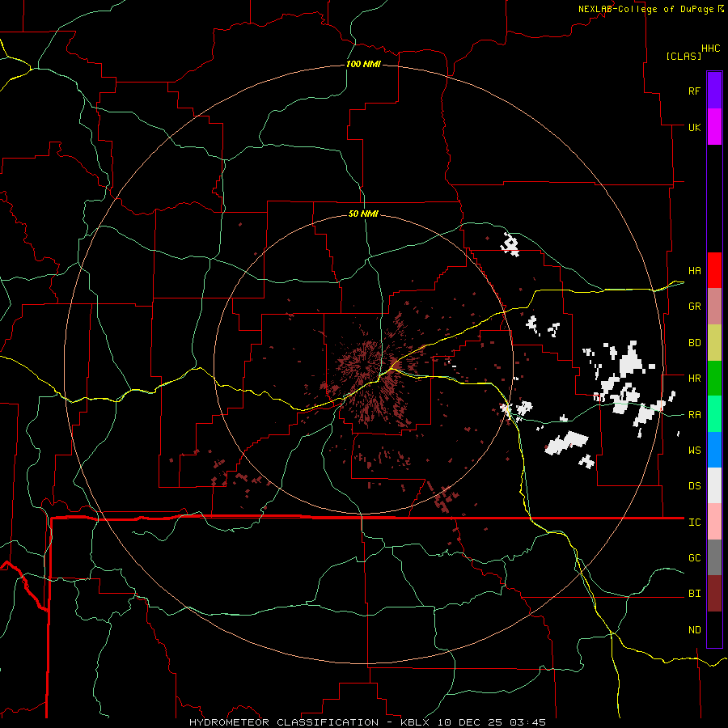728x728 pixels.
Task: Click the Hydrometeor Classification KBLX caption
Action: coord(367,722)
